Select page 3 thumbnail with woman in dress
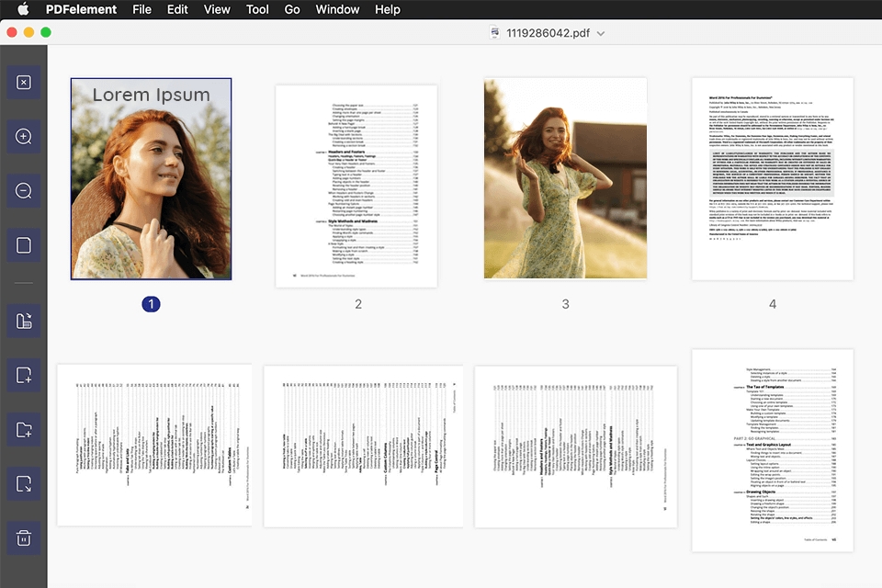The width and height of the screenshot is (882, 588). (565, 178)
